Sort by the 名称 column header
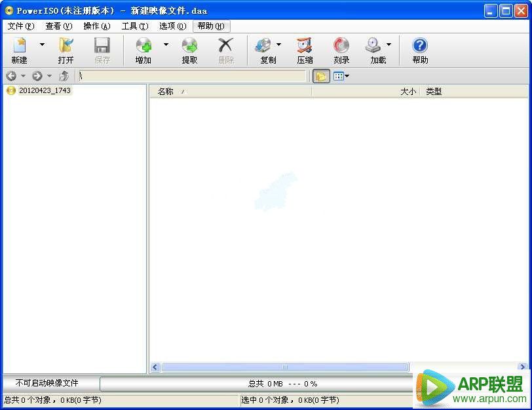The width and height of the screenshot is (532, 410). click(x=231, y=92)
